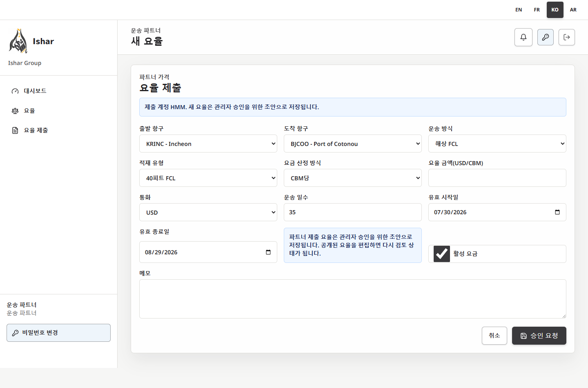The height and width of the screenshot is (388, 588).
Task: Switch language to EN
Action: click(x=519, y=10)
